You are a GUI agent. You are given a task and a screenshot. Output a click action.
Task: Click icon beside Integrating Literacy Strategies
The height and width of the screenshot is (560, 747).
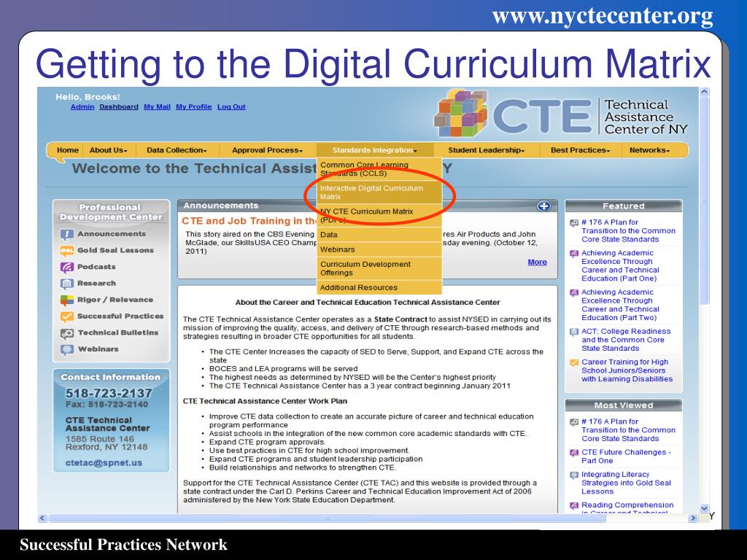coord(574,475)
